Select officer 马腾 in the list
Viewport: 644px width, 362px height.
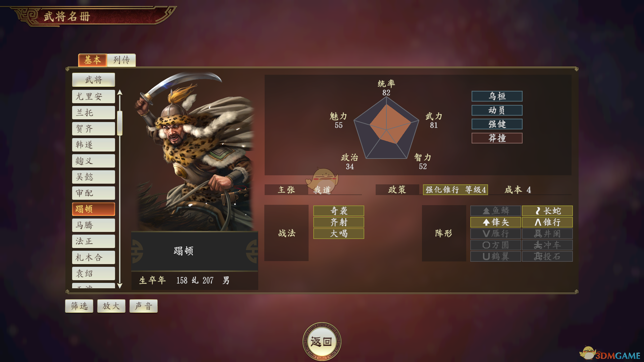pyautogui.click(x=94, y=225)
